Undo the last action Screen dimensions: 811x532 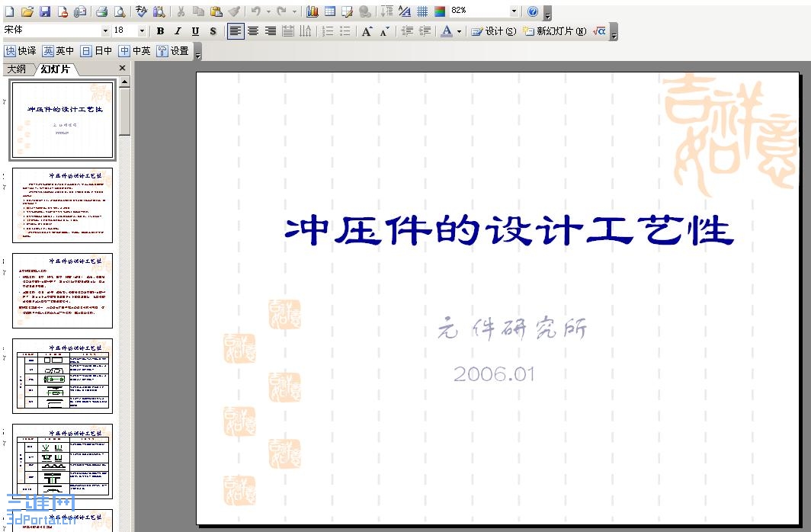[256, 11]
